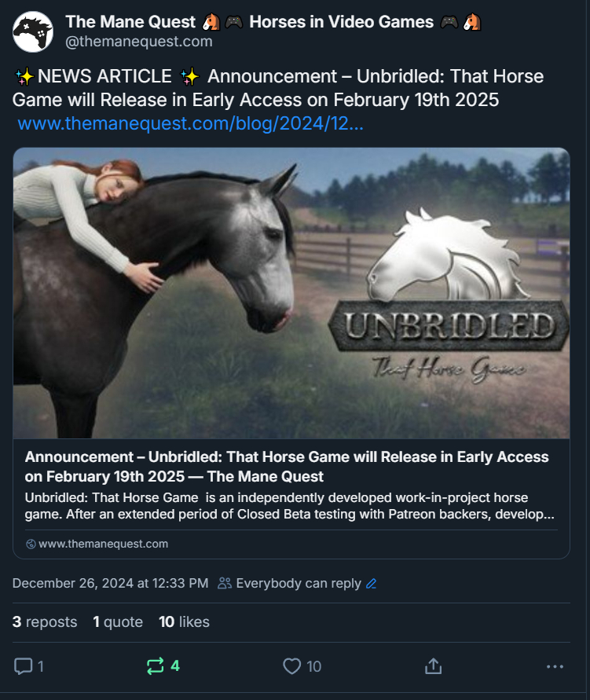Screen dimensions: 590x700
Task: Open the link card article headline
Action: point(287,467)
